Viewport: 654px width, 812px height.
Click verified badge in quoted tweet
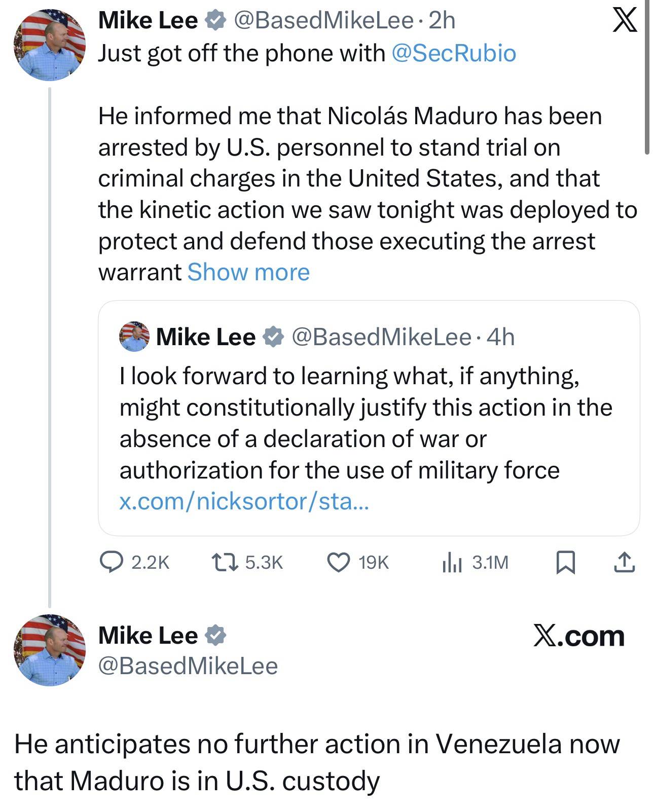pyautogui.click(x=273, y=337)
